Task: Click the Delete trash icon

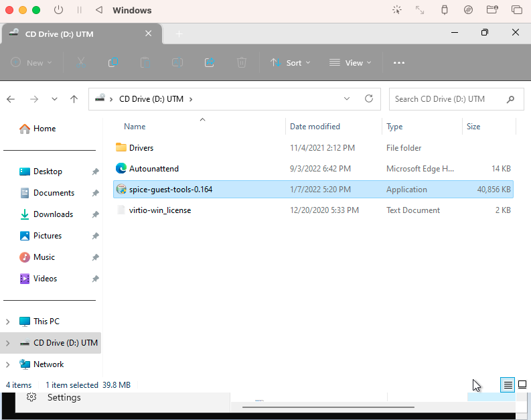Action: pyautogui.click(x=242, y=63)
